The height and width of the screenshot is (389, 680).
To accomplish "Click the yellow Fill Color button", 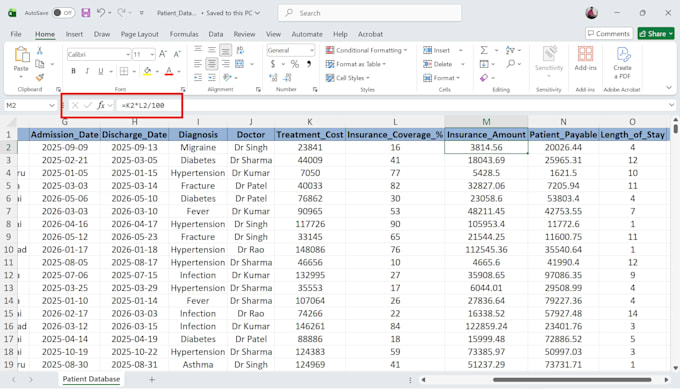I will pos(147,71).
